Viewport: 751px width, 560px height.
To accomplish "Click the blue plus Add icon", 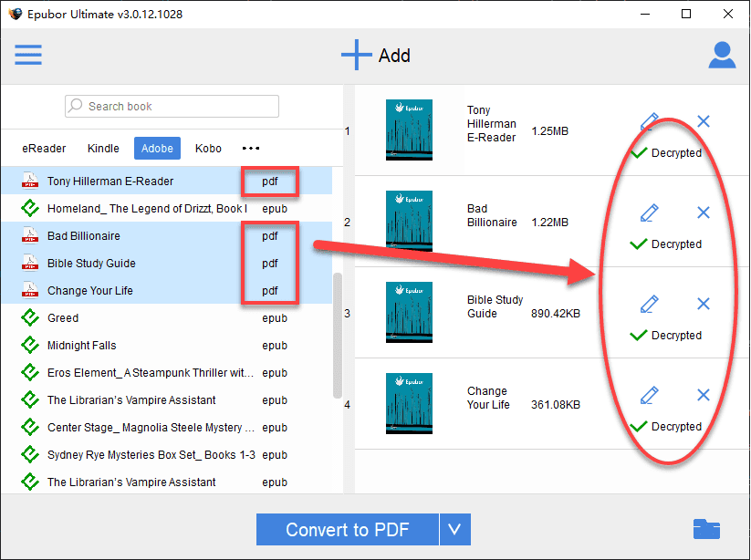I will click(x=357, y=55).
